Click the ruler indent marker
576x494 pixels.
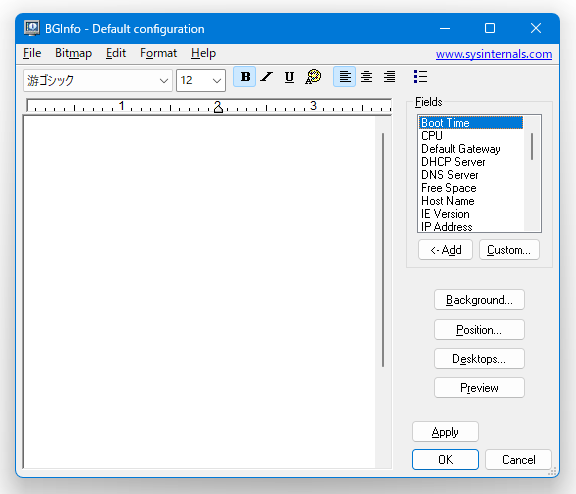[218, 108]
